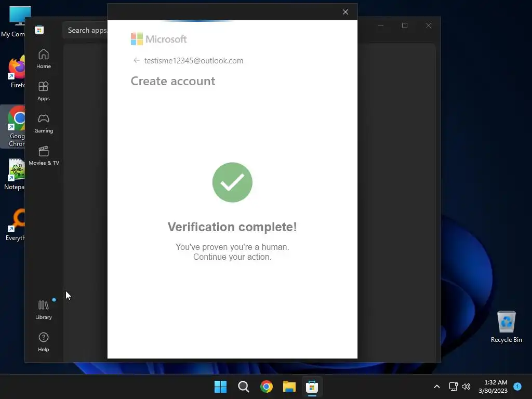Open Home in Microsoft Store sidebar
The image size is (532, 399).
pos(44,59)
